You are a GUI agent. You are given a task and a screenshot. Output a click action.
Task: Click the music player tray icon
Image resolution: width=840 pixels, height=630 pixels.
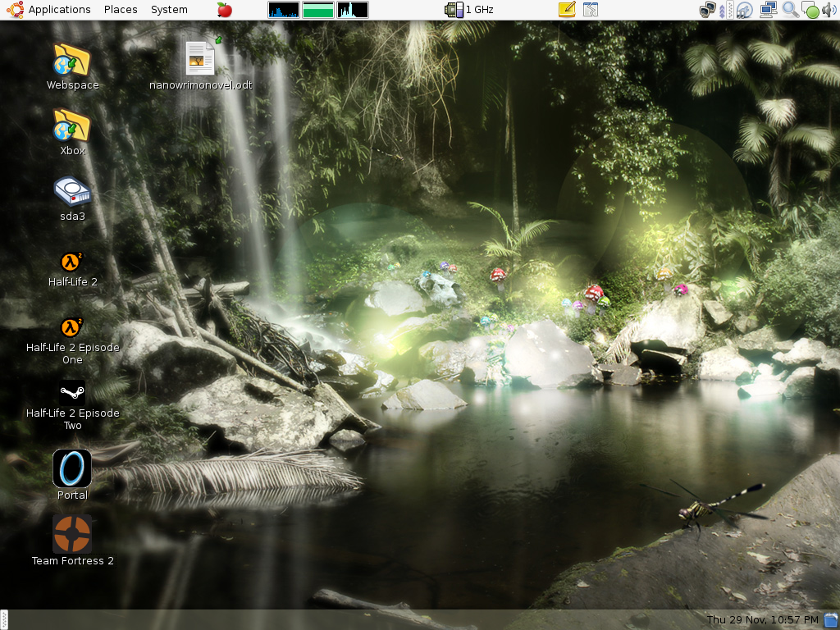[745, 10]
